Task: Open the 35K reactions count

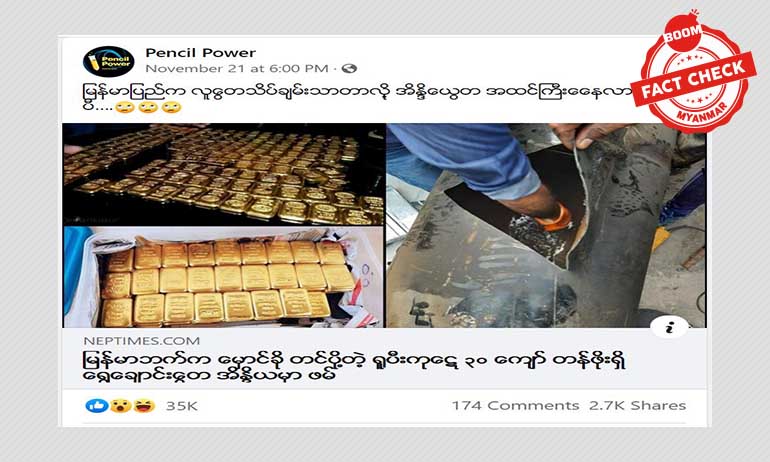Action: 181,406
